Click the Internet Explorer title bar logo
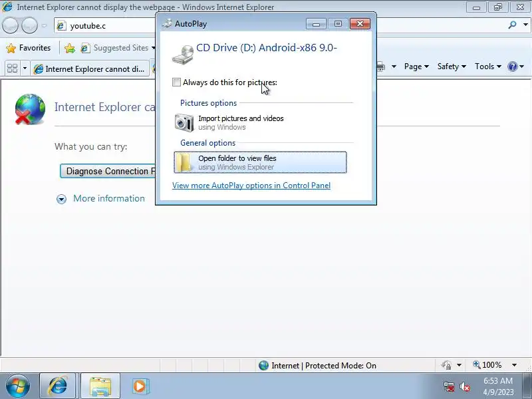This screenshot has height=399, width=532. [x=7, y=7]
